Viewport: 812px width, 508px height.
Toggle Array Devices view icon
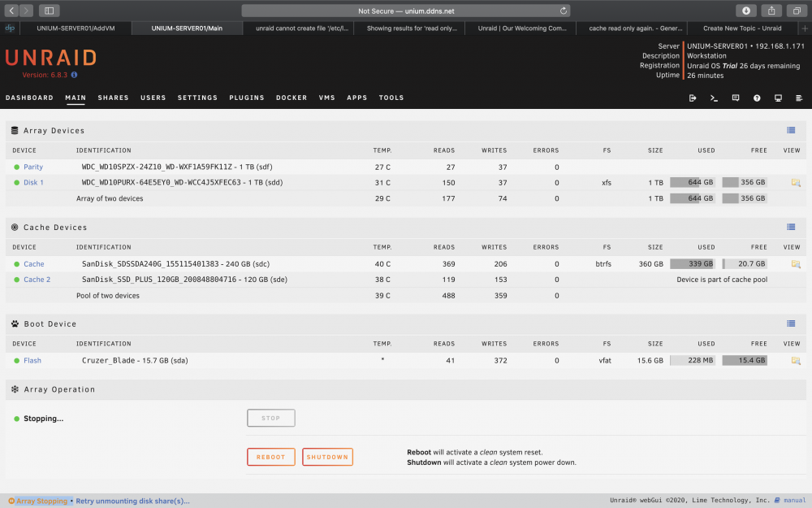(791, 130)
